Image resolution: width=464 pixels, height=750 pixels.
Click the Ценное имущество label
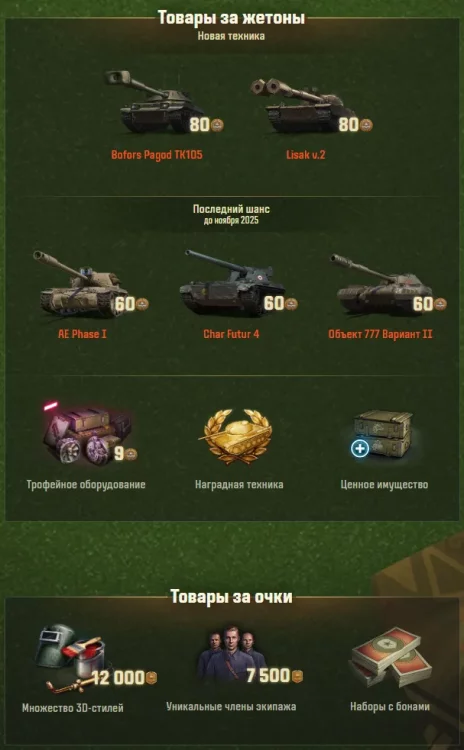tap(384, 485)
